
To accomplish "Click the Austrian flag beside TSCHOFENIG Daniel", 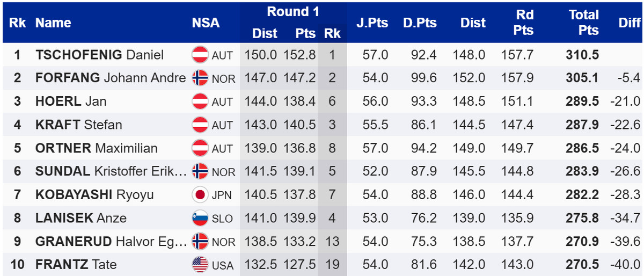I will coord(200,55).
